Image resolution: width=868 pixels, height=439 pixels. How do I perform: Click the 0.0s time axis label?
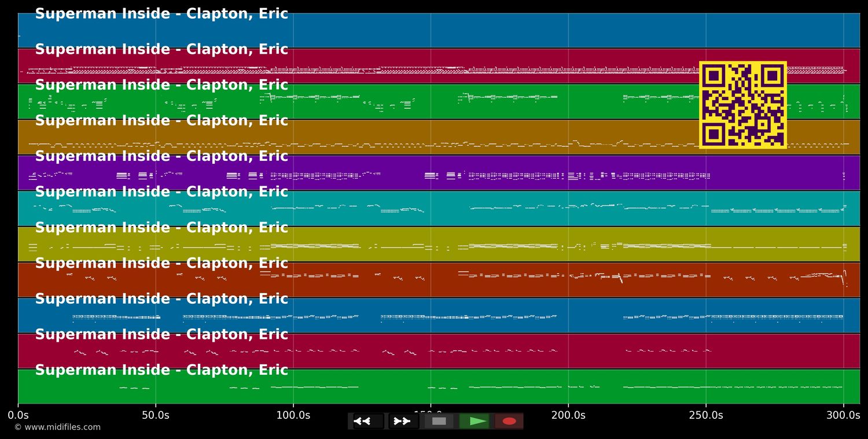[18, 415]
